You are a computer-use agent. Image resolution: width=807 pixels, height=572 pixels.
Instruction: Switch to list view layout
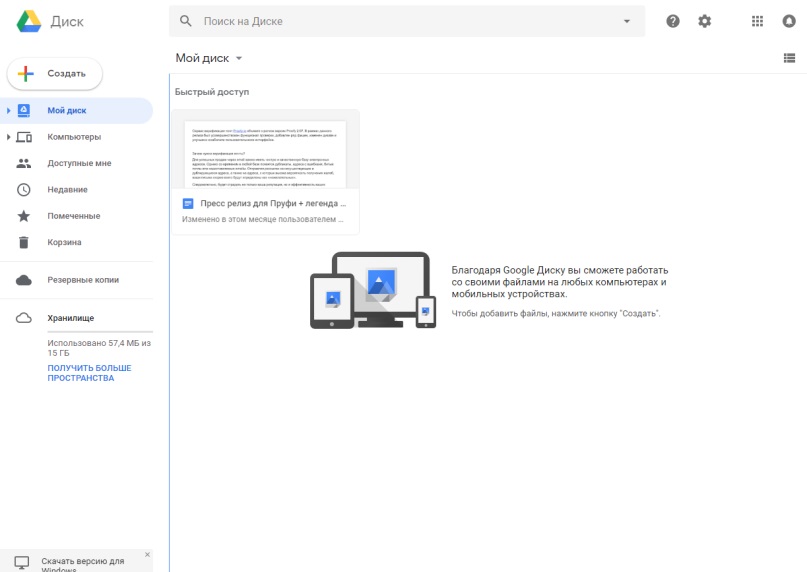pyautogui.click(x=789, y=58)
